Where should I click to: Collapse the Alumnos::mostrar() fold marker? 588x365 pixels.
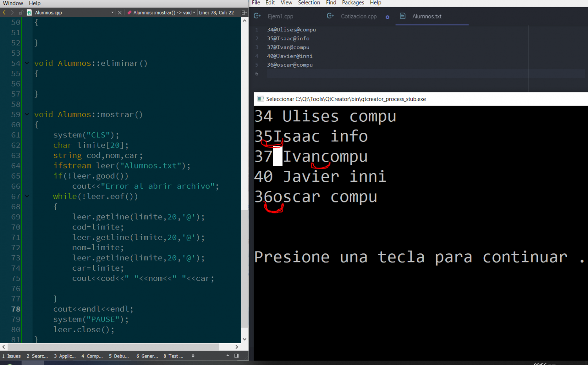click(x=27, y=114)
